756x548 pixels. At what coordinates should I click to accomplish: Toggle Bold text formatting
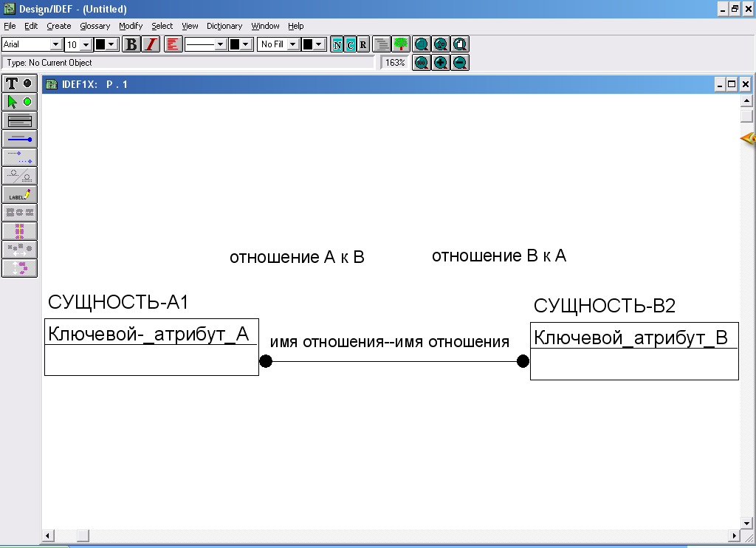pyautogui.click(x=131, y=44)
